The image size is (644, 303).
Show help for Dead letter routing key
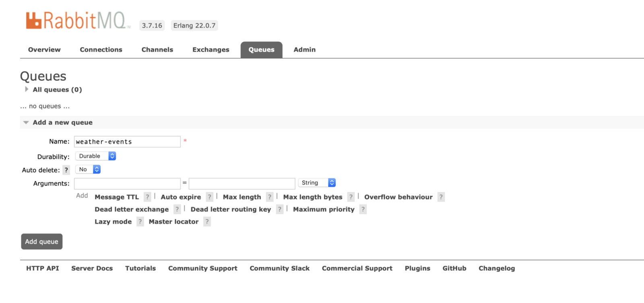click(280, 209)
